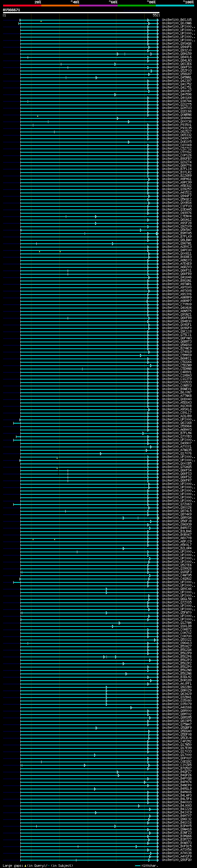This screenshot has width=197, height=868.
Task: Click the green ~80% identity color segment
Action: tap(137, 6)
